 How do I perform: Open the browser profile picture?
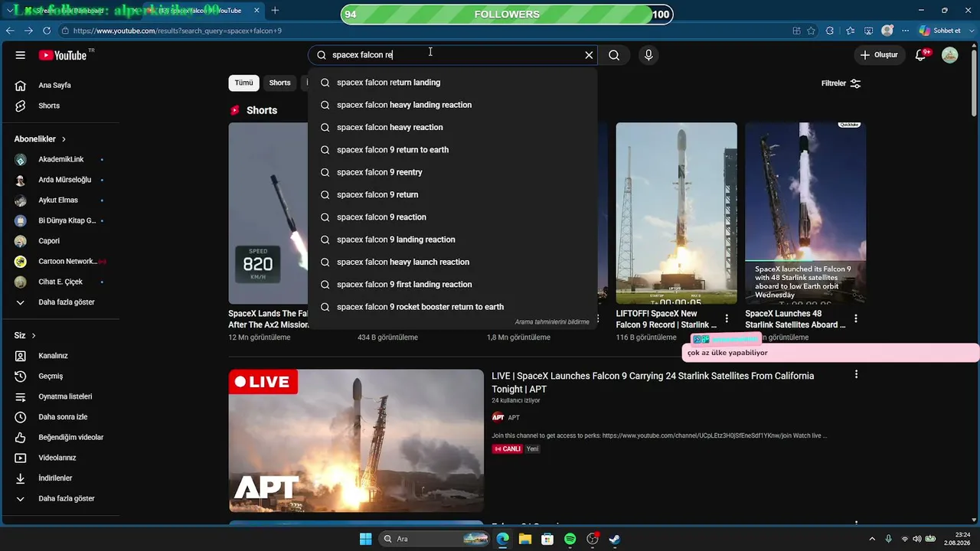point(887,31)
